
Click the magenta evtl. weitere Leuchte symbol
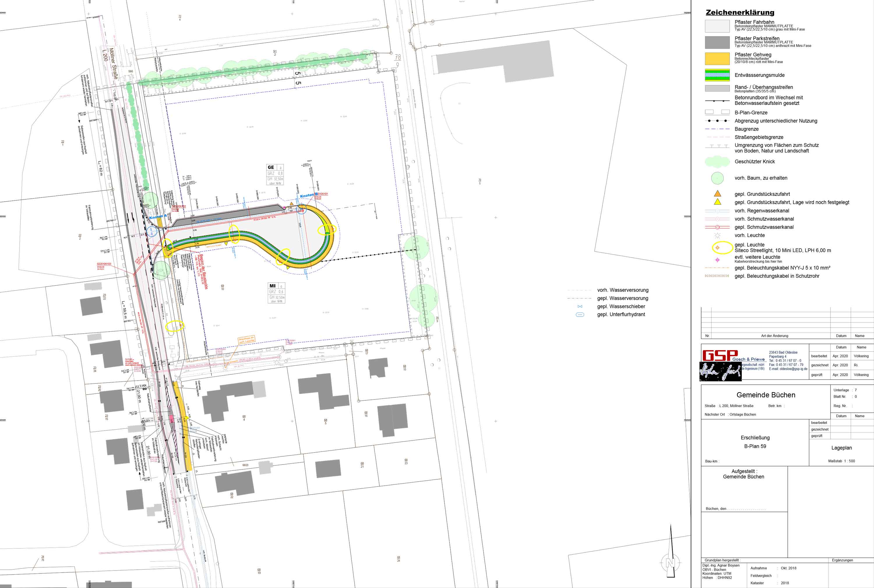(717, 260)
